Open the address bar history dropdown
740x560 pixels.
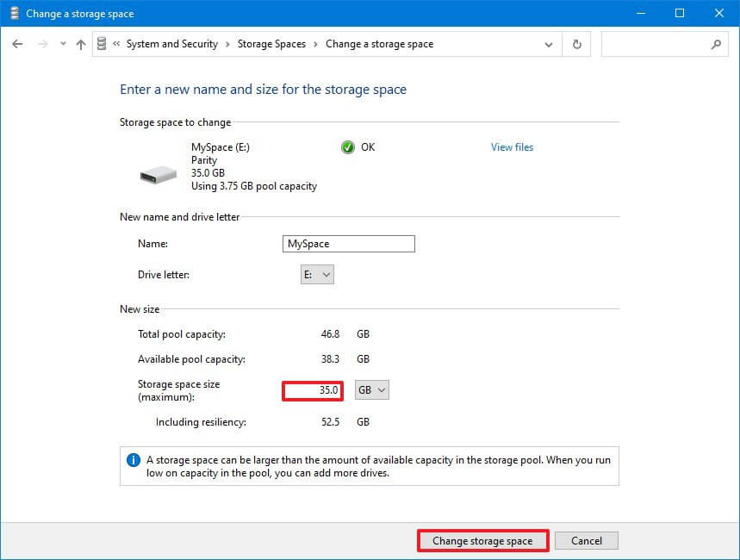coord(549,44)
